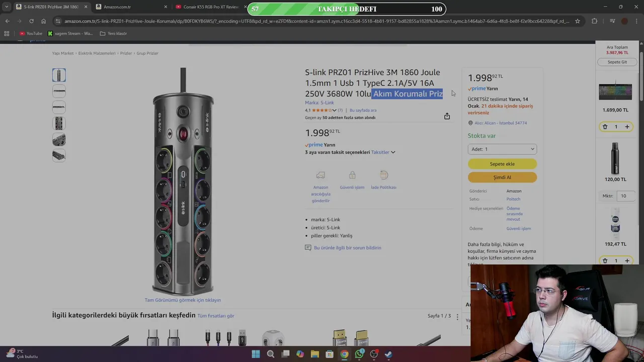Click the Mktr quantity field showing 10
Viewport: 644px width, 362px height.
tap(625, 196)
